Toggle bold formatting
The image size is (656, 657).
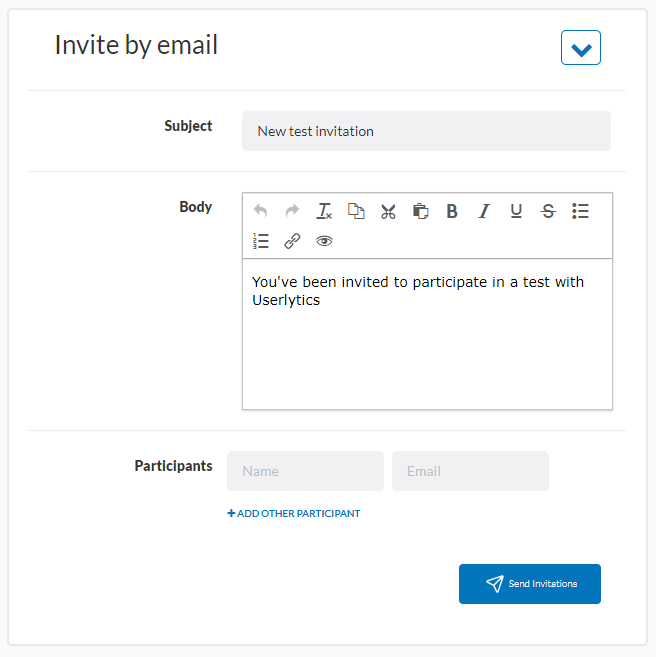452,211
